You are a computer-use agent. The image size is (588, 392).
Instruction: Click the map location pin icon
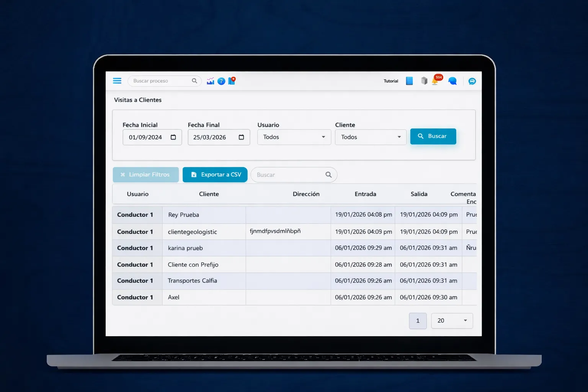click(232, 81)
